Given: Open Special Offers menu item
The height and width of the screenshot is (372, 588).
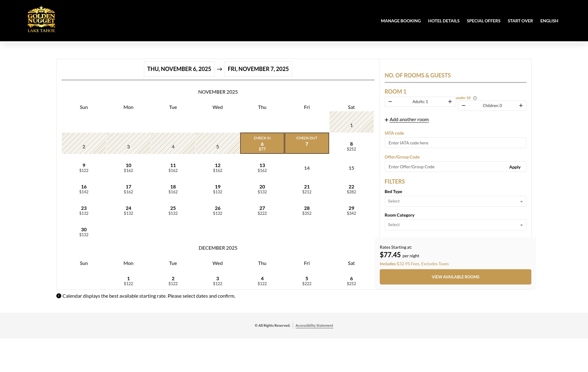Looking at the screenshot, I should (x=483, y=21).
